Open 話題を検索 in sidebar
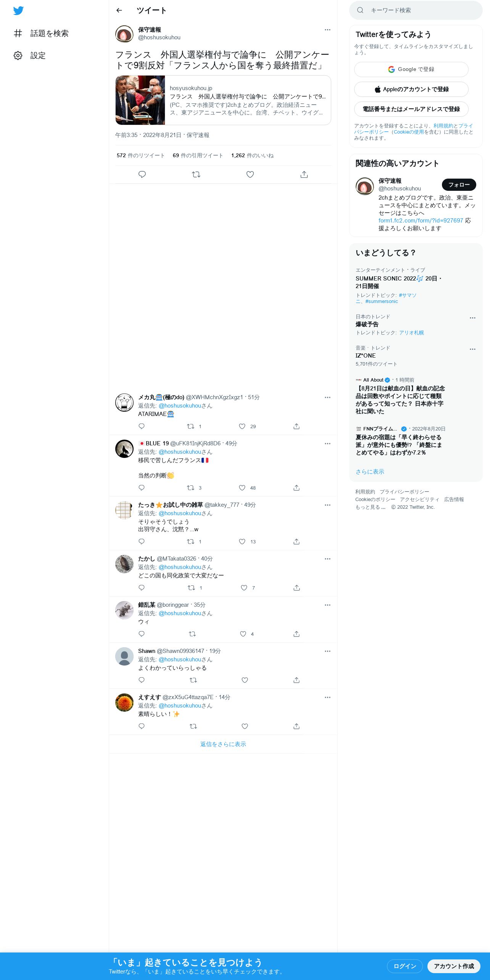 click(41, 34)
